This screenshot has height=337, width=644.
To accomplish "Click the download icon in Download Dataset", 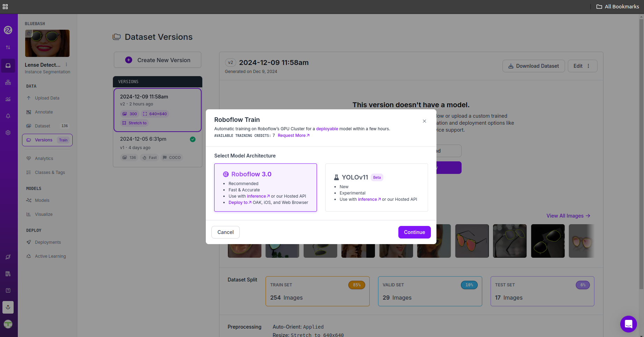I will (x=511, y=66).
